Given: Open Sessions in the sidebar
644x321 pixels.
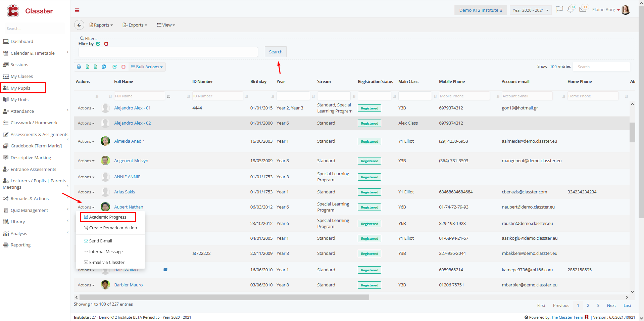Looking at the screenshot, I should coord(15,64).
